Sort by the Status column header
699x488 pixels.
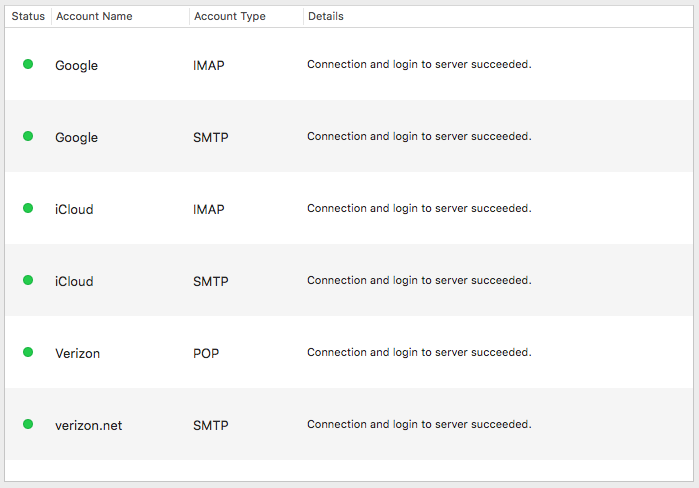pyautogui.click(x=28, y=17)
